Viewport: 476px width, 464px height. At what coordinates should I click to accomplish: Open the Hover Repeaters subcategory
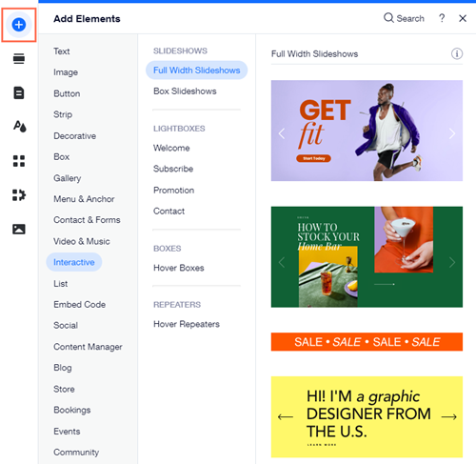click(x=187, y=324)
